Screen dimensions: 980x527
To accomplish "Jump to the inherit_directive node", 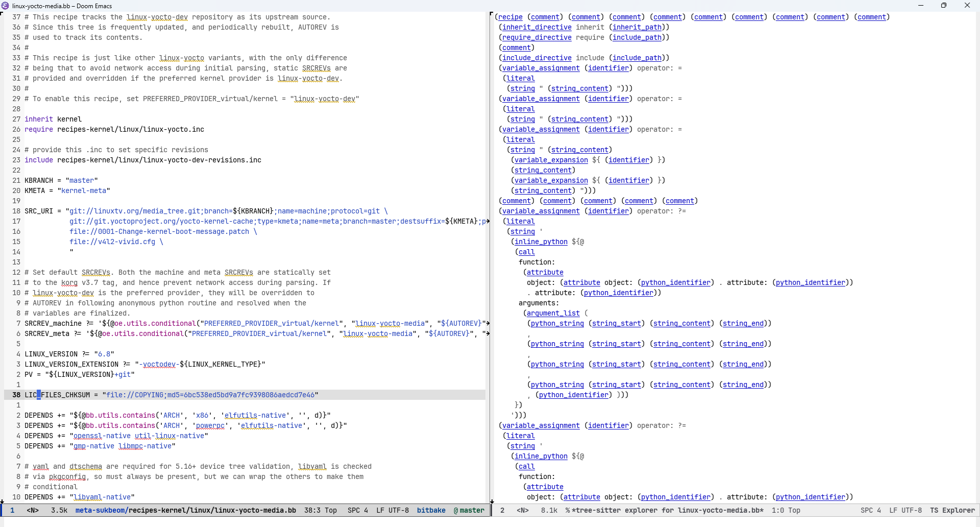I will [x=537, y=27].
